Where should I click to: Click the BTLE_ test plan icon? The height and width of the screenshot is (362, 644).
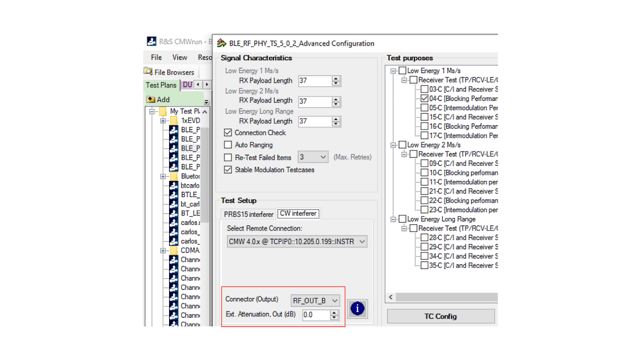[x=174, y=195]
